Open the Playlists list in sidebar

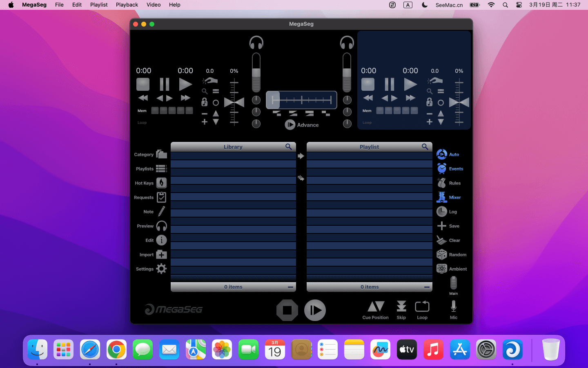(x=161, y=168)
